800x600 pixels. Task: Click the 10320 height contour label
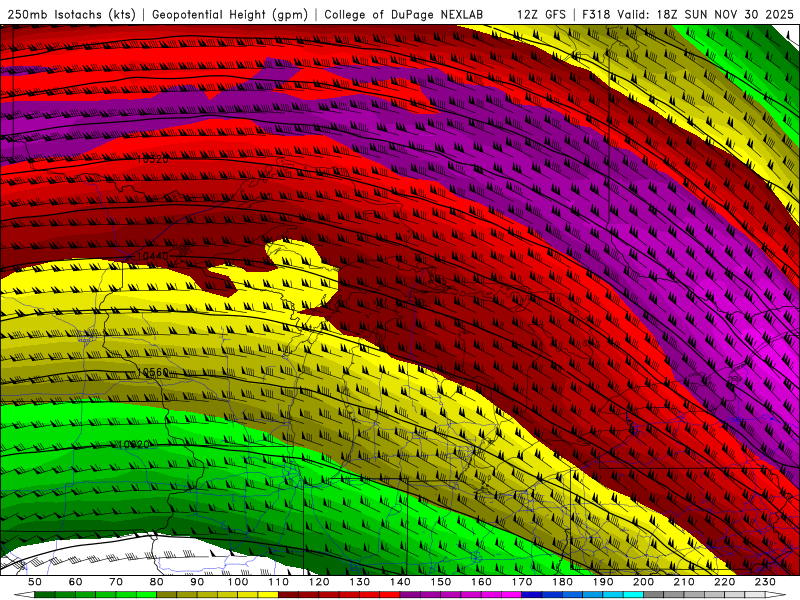[x=153, y=159]
